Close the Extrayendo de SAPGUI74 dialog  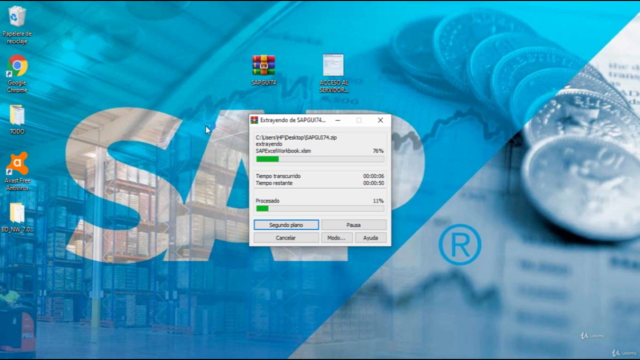380,120
